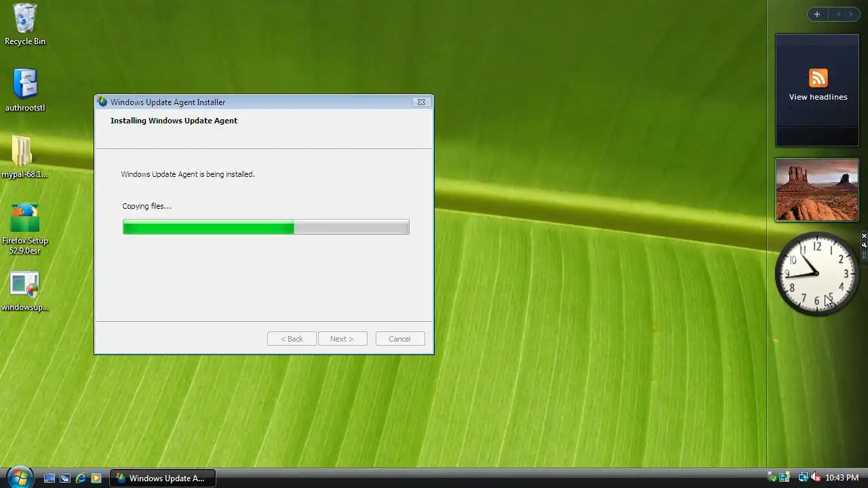Click the 'Copying files...' status label

point(146,206)
